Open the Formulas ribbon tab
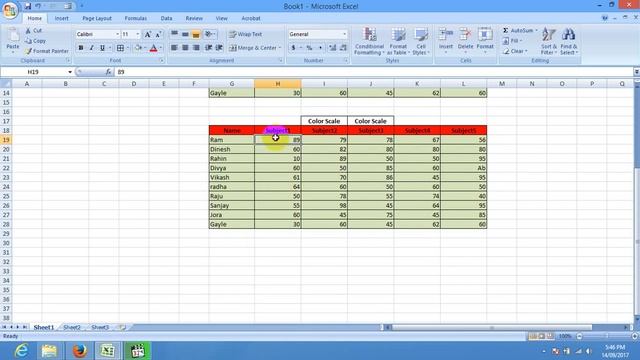This screenshot has height=360, width=640. tap(136, 18)
